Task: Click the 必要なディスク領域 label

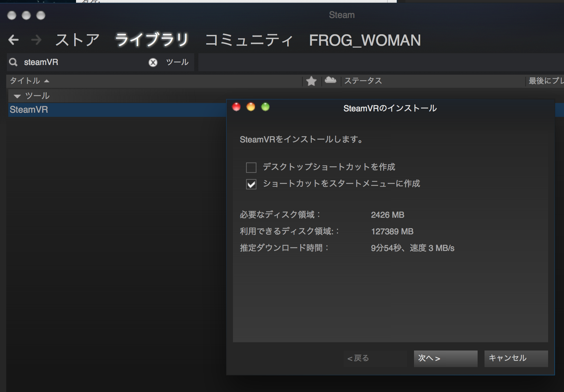Action: tap(280, 215)
